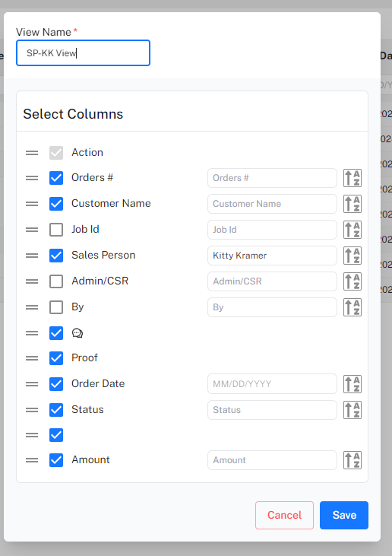Toggle sort icon in the By row

(x=352, y=307)
